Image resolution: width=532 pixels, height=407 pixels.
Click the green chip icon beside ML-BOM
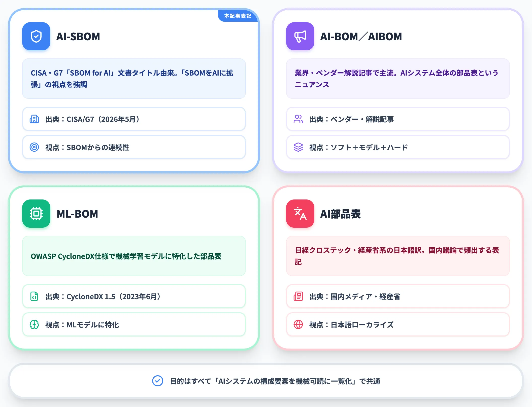(x=36, y=214)
